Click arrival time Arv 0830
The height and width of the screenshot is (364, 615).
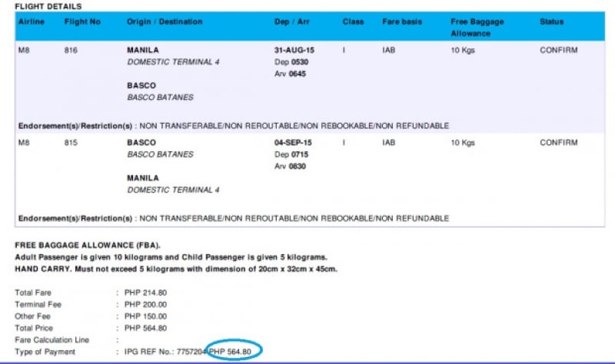click(x=290, y=166)
